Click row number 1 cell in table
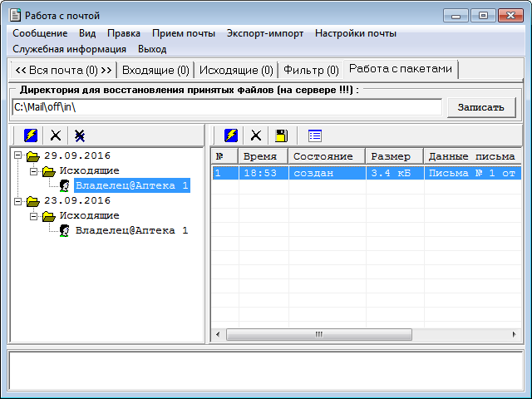The image size is (532, 399). coord(225,173)
